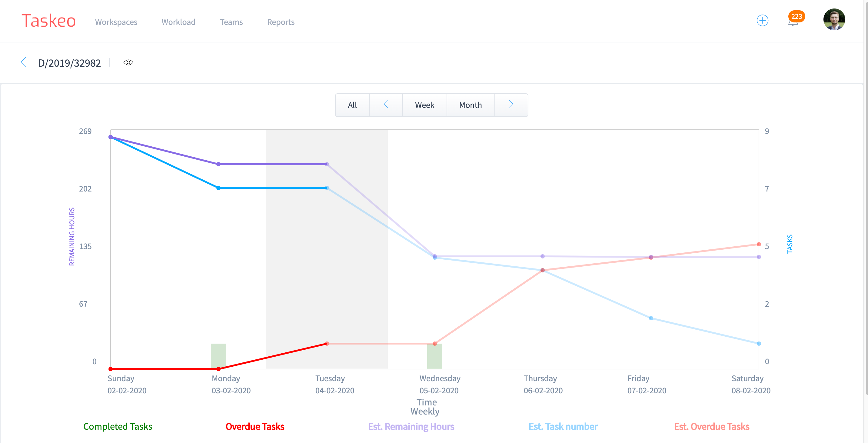
Task: Toggle the eye watch icon
Action: pos(128,63)
